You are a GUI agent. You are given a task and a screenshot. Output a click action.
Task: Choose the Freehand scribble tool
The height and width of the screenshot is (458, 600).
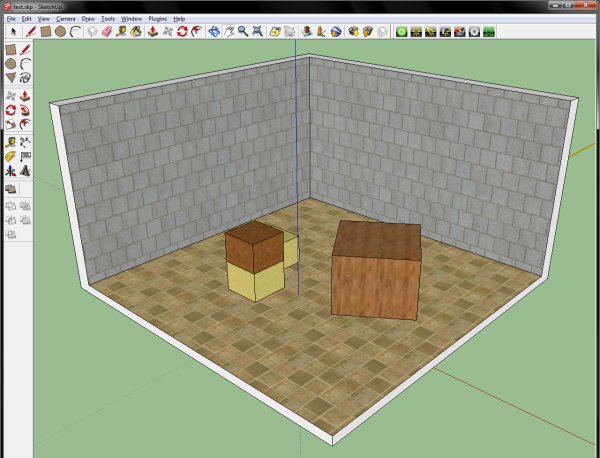(x=25, y=78)
